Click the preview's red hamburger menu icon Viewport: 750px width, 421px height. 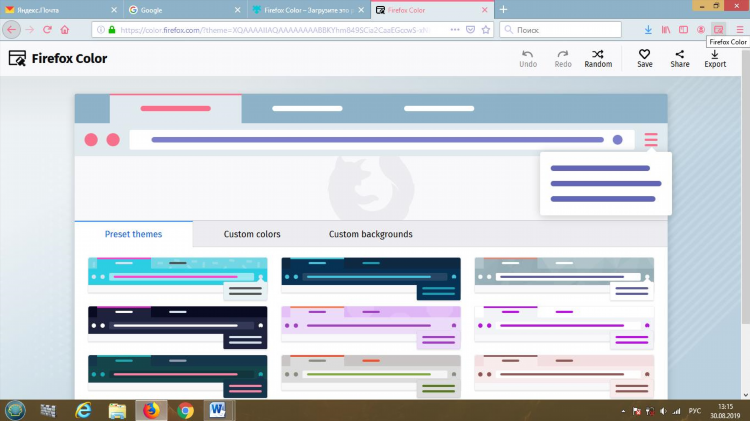(651, 139)
